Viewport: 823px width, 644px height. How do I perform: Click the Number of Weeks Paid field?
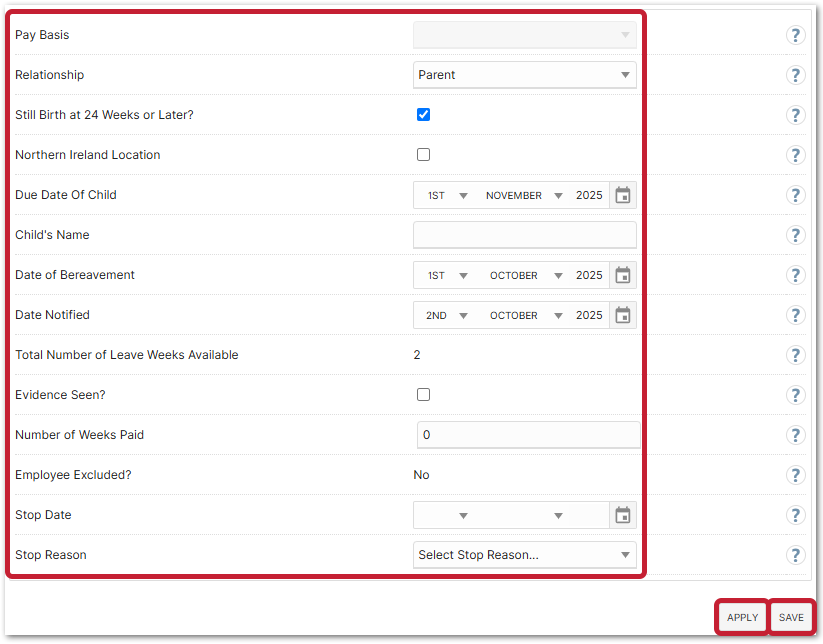[528, 435]
